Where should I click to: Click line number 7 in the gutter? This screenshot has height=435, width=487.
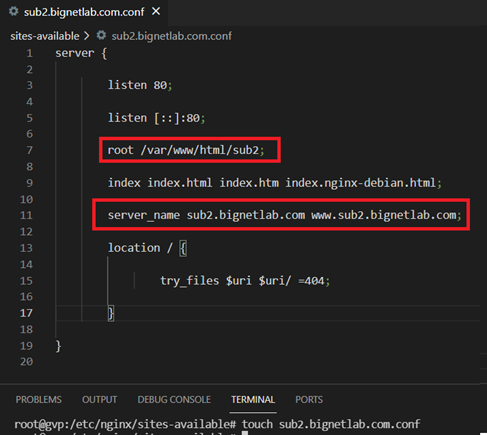[x=29, y=150]
